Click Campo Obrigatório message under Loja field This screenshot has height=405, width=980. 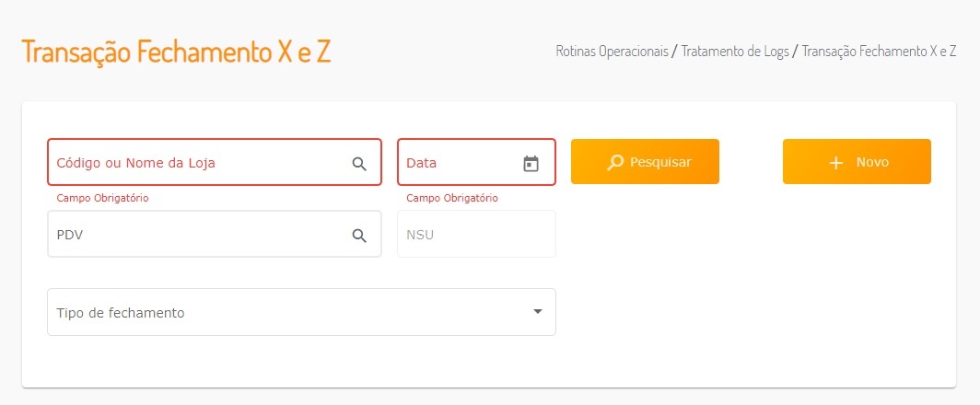pyautogui.click(x=102, y=198)
